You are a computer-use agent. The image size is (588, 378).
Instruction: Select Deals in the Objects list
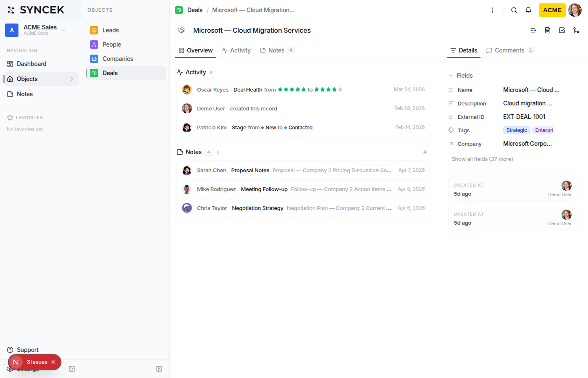(x=126, y=73)
